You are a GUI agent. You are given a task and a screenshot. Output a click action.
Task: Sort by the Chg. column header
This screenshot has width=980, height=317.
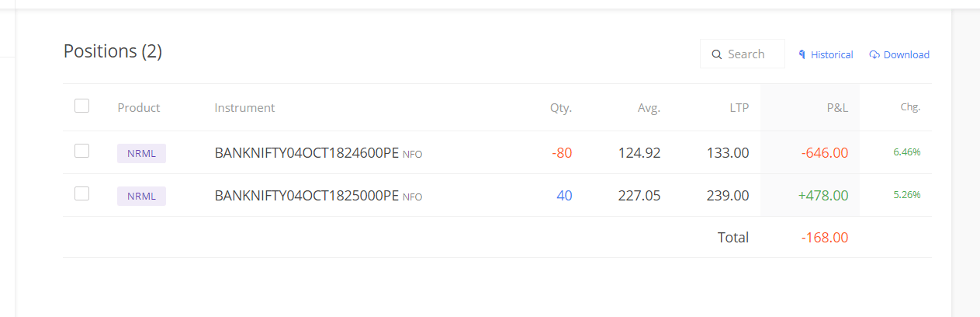(x=911, y=107)
